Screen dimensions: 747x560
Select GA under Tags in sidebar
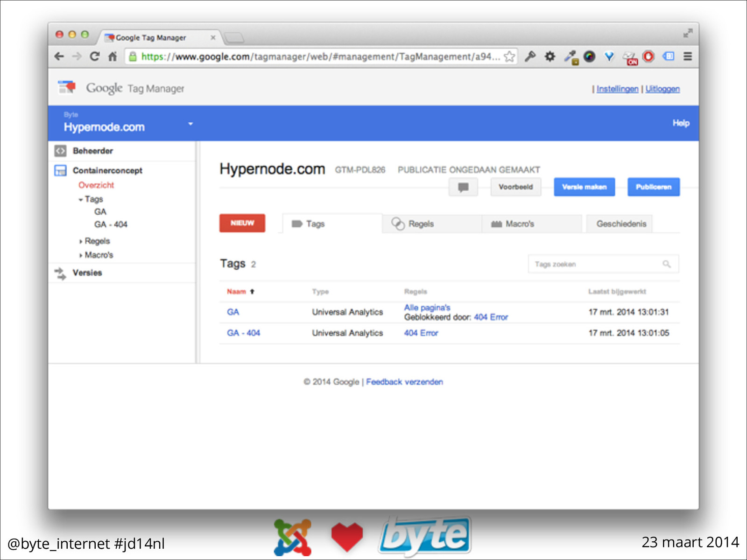100,212
